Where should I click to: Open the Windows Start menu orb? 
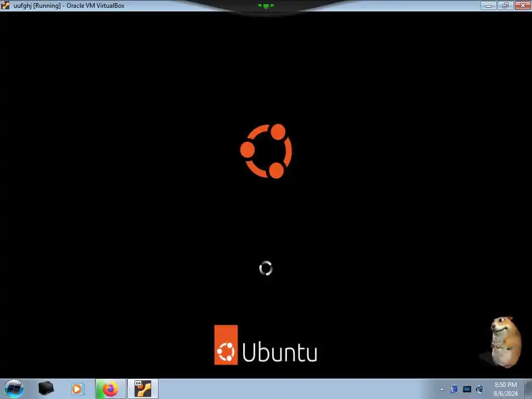[14, 389]
